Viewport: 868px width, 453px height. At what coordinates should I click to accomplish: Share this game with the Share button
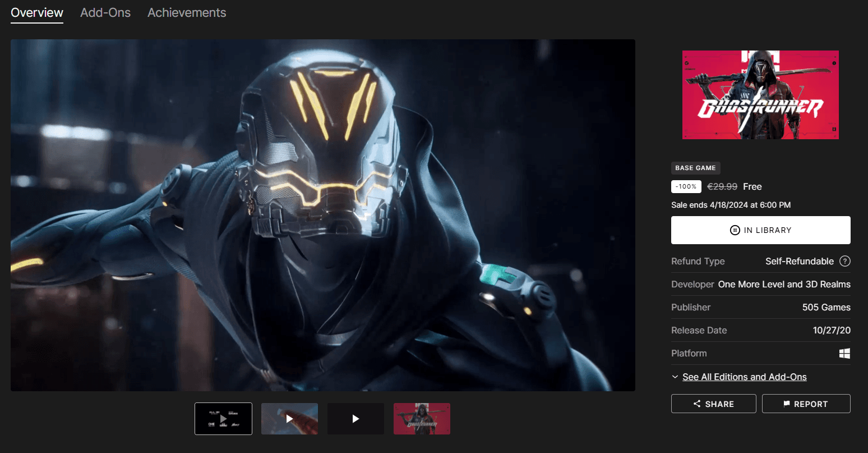click(x=713, y=404)
